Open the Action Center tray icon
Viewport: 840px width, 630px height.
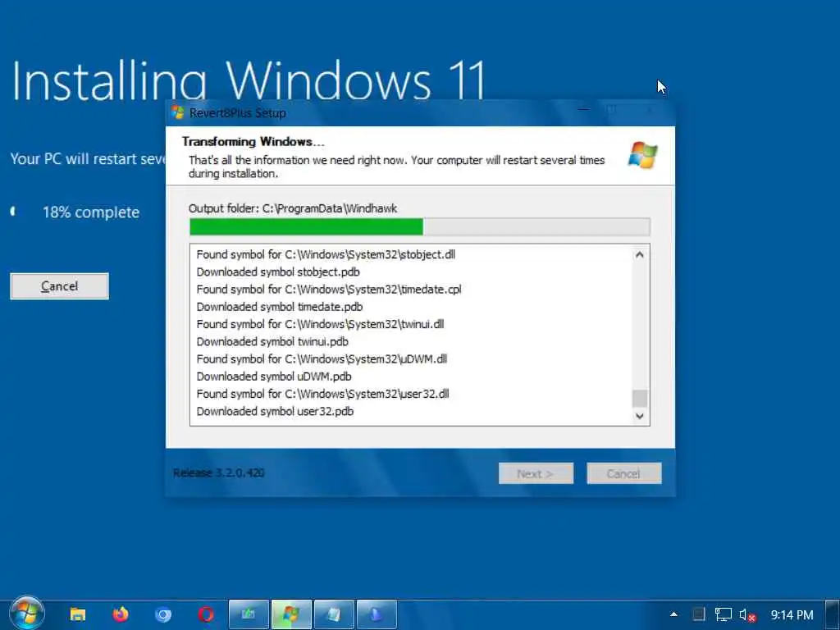coord(698,614)
